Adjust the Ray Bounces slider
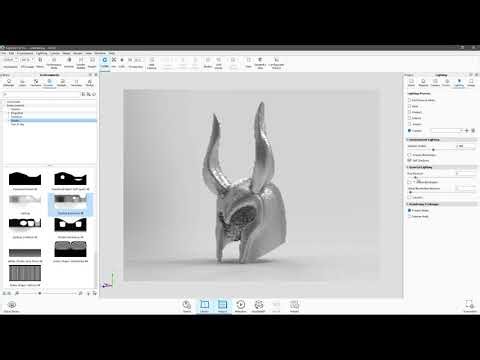The width and height of the screenshot is (480, 360). coord(415,177)
